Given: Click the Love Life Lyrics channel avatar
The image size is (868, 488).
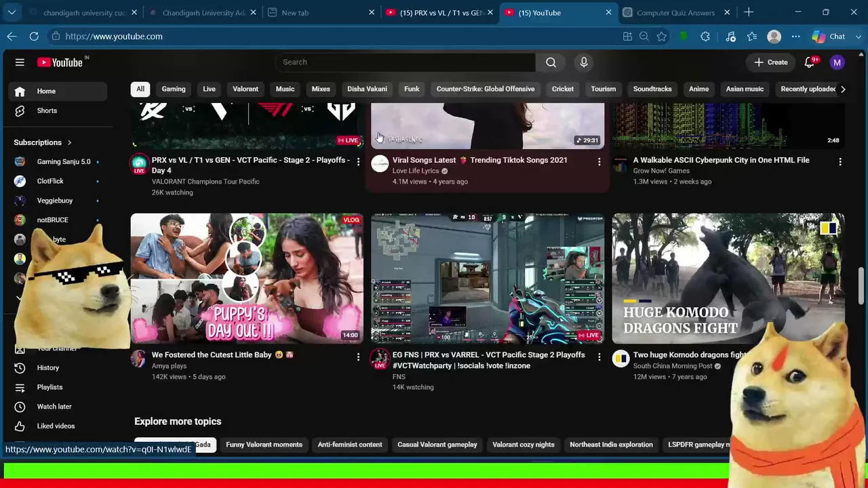Looking at the screenshot, I should click(x=380, y=163).
